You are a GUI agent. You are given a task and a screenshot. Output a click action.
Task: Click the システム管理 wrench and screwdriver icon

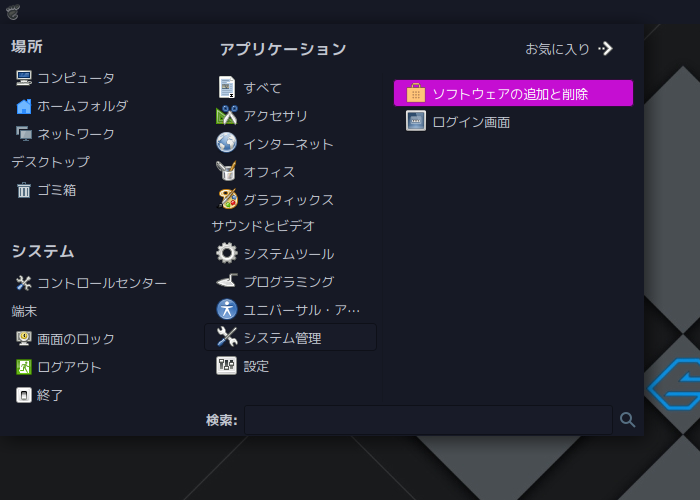click(x=227, y=337)
